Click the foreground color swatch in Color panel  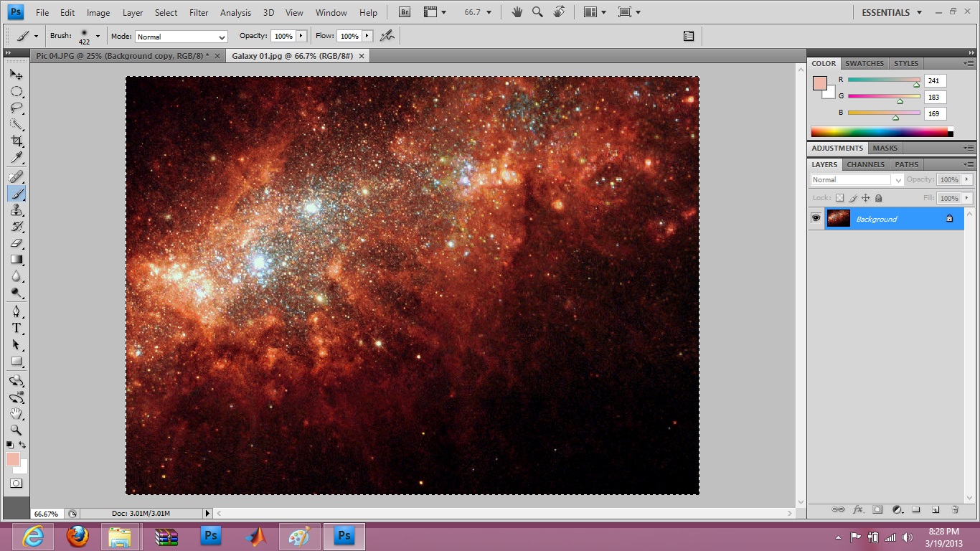click(819, 83)
